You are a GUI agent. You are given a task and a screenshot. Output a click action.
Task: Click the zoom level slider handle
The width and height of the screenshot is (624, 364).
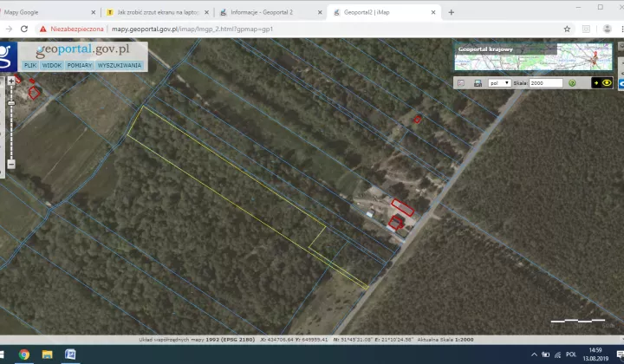[10, 101]
